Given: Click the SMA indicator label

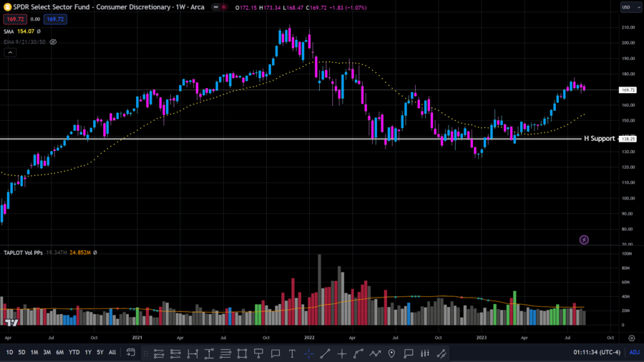Looking at the screenshot, I should tap(9, 31).
